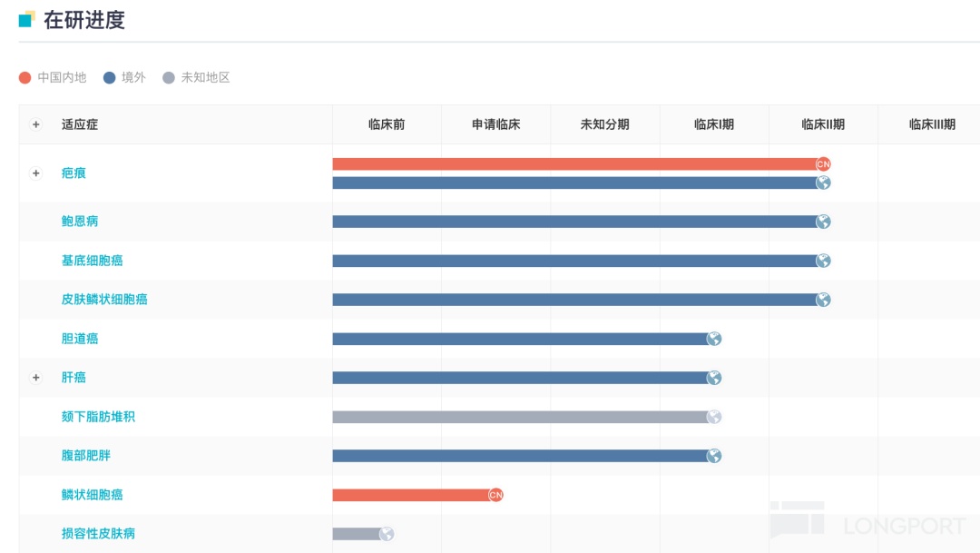
Task: Click the globe icon on 基底细胞癌 bar
Action: pos(823,261)
